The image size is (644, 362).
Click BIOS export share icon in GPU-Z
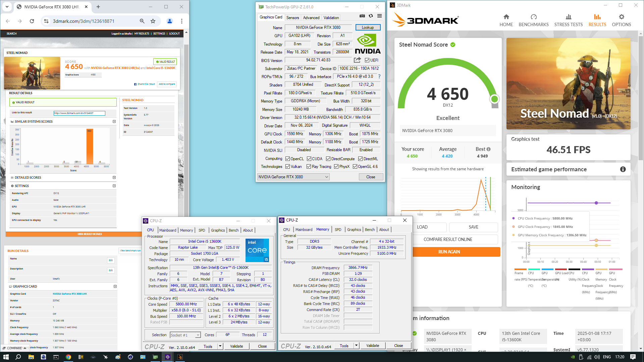357,60
